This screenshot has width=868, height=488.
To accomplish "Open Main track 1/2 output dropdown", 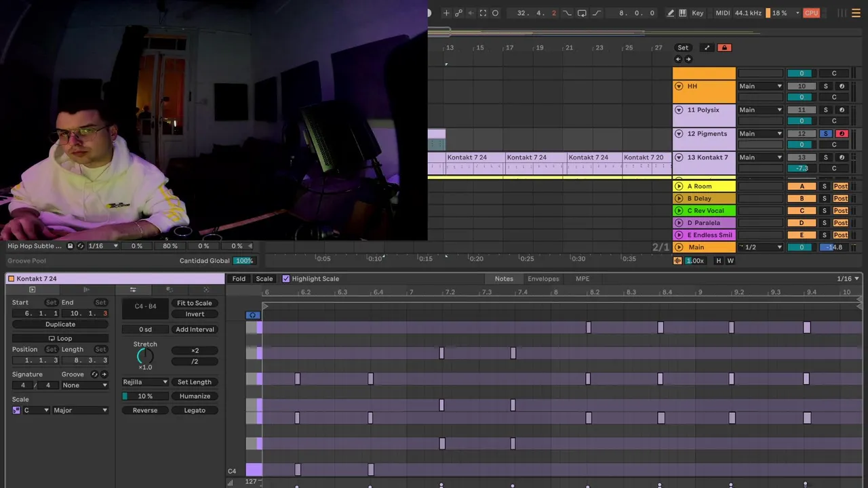I will (x=760, y=247).
